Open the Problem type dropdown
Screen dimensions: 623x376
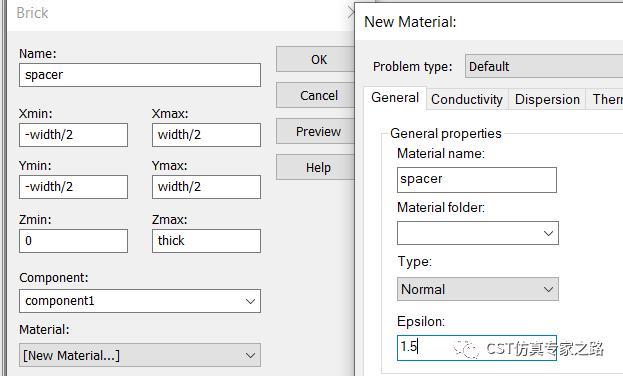point(544,66)
